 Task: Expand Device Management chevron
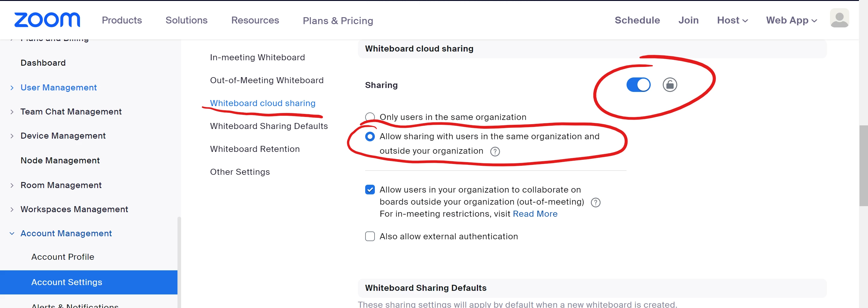[12, 136]
